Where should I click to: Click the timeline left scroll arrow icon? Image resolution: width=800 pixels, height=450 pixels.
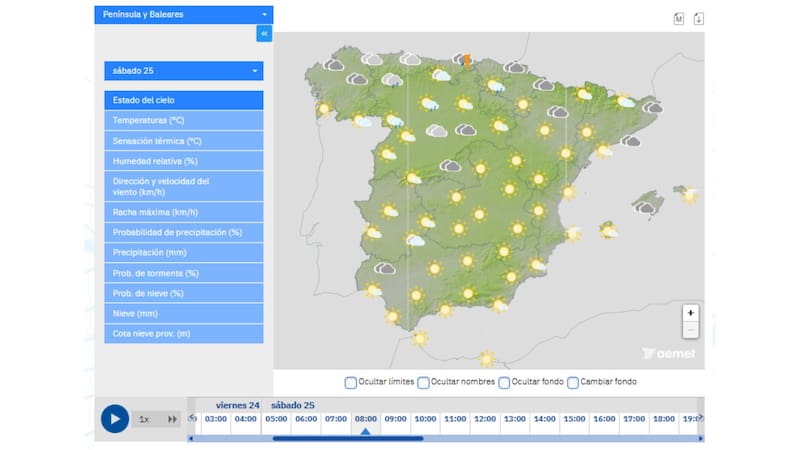coord(192,418)
